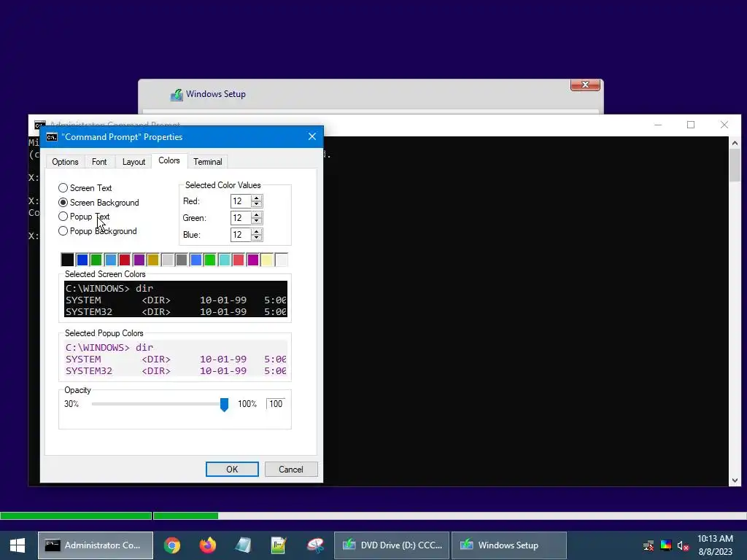The height and width of the screenshot is (560, 747).
Task: Go to the Layout tab
Action: coord(133,162)
